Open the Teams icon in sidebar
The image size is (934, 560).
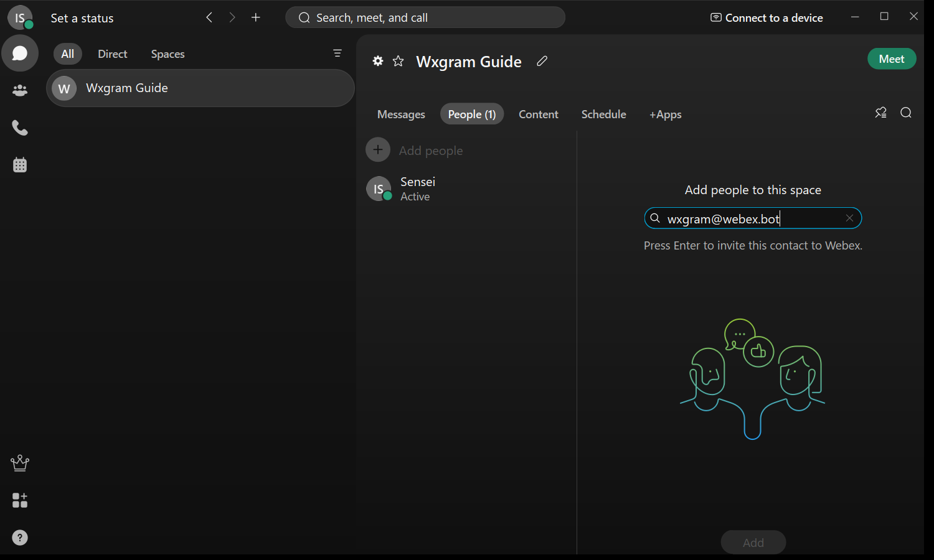(x=20, y=91)
